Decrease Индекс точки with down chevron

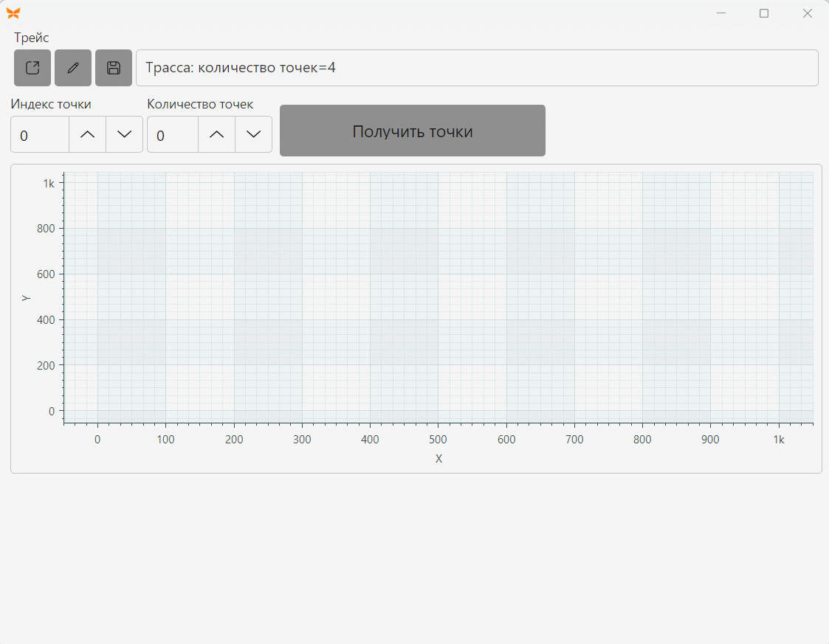pos(124,135)
